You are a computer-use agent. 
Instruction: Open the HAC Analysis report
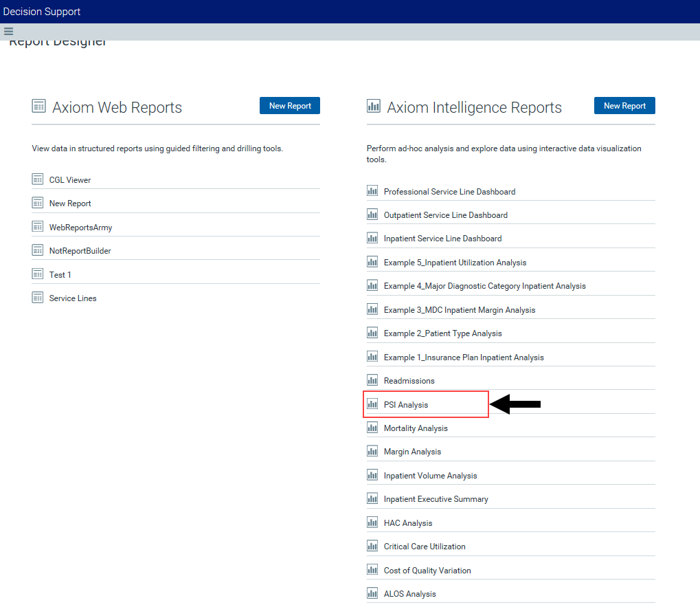coord(408,523)
